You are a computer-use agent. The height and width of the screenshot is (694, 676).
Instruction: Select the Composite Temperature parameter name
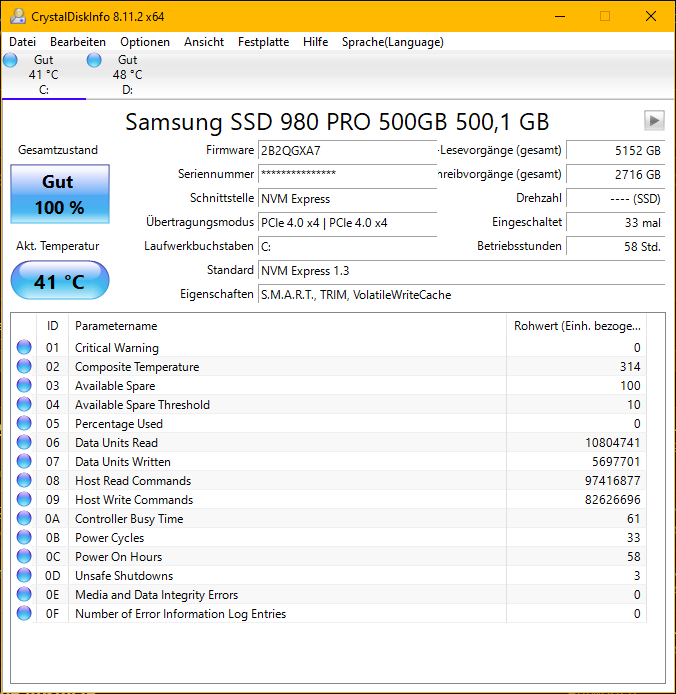coord(137,366)
